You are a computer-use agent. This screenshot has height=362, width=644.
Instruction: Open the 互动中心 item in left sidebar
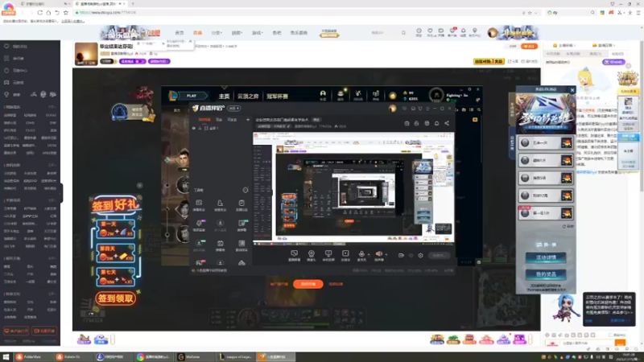[16, 71]
